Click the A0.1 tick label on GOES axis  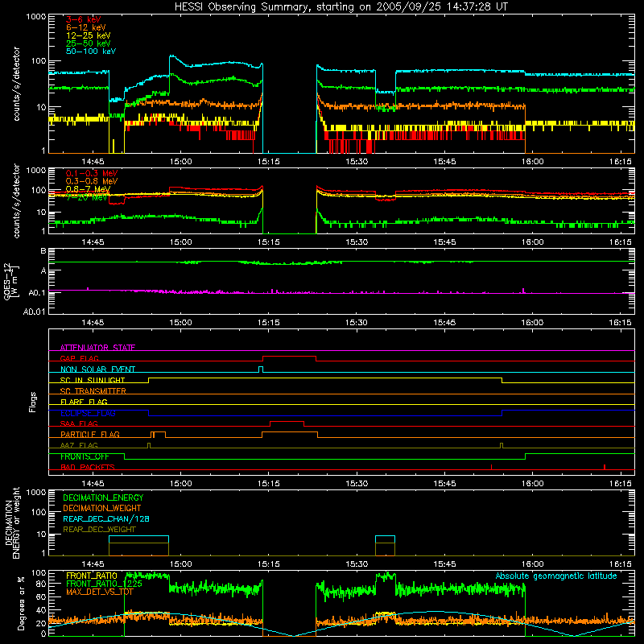tap(37, 293)
